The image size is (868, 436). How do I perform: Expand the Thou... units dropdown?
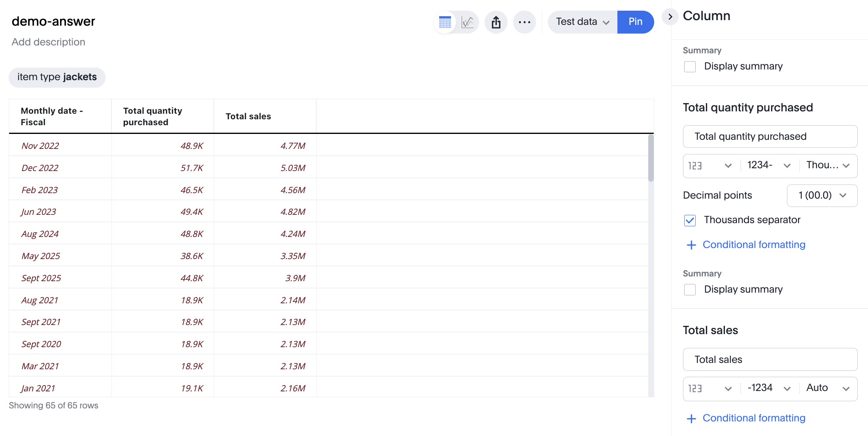(828, 165)
